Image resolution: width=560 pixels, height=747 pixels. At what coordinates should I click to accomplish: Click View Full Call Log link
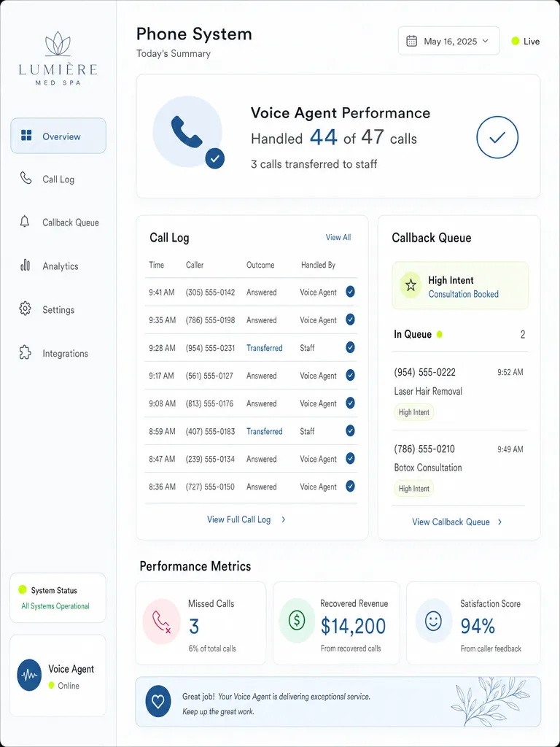coord(238,519)
